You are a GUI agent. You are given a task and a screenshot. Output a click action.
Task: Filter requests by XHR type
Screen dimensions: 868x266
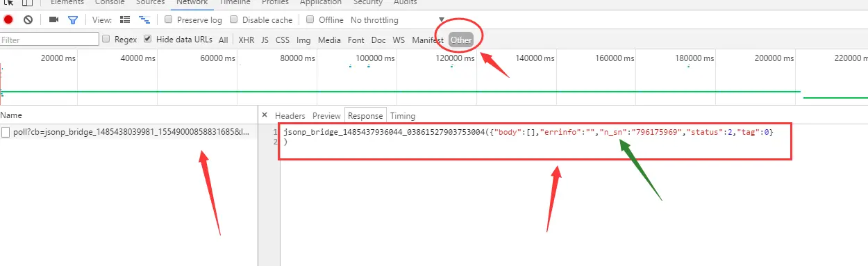(x=247, y=40)
